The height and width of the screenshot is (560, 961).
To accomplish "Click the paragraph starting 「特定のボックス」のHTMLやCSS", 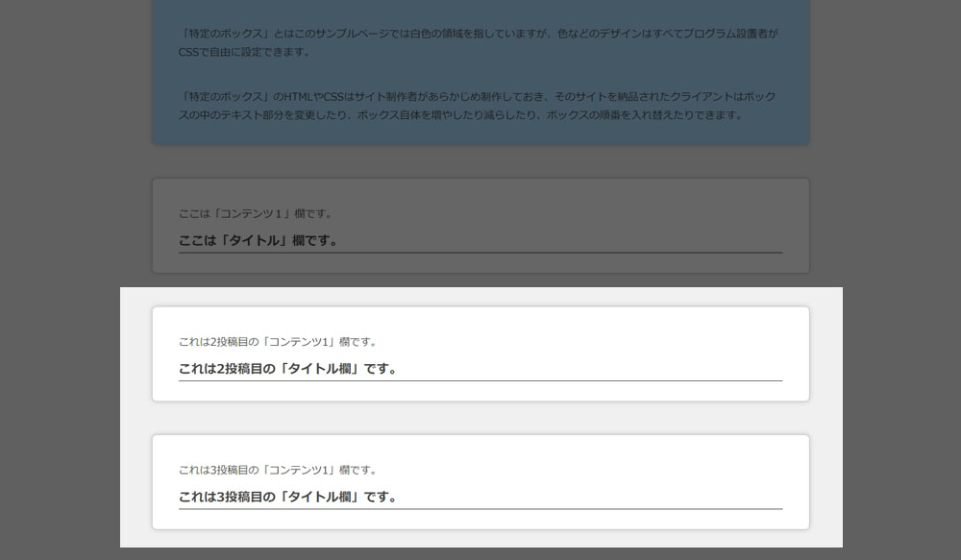I will tap(478, 106).
